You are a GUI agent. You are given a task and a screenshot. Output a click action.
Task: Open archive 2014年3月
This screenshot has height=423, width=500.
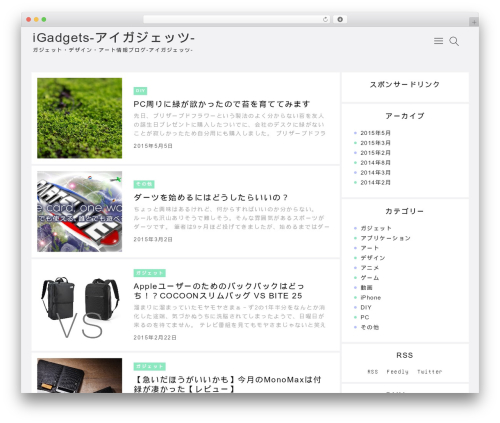[x=375, y=172]
